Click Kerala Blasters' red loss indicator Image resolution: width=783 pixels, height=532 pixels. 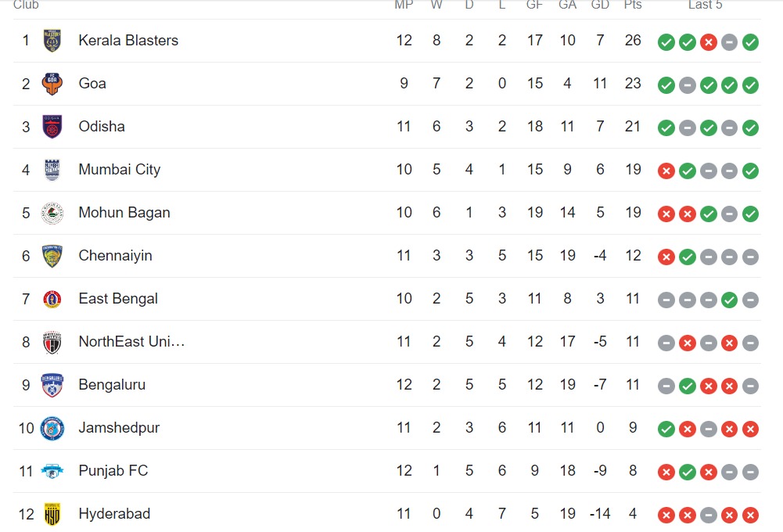click(709, 42)
